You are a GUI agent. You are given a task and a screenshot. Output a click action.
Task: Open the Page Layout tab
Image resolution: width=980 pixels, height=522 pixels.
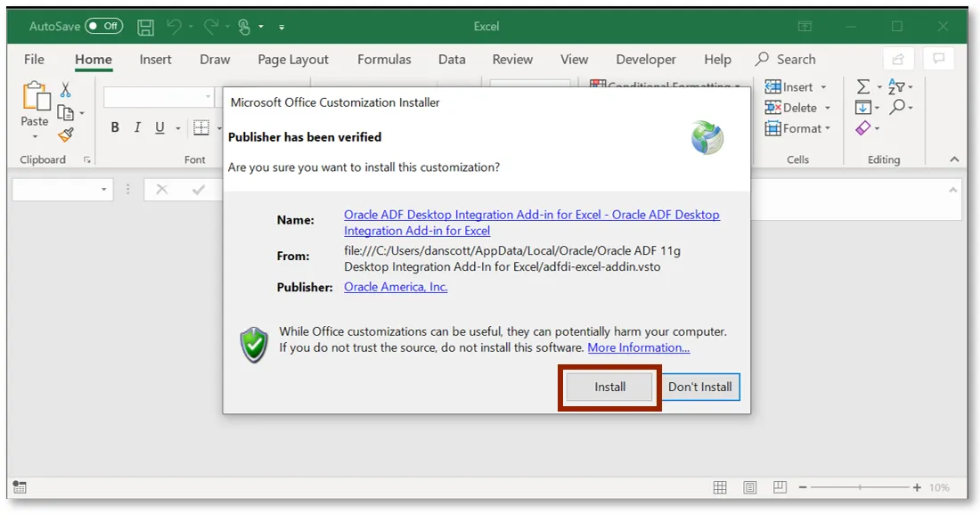point(293,60)
